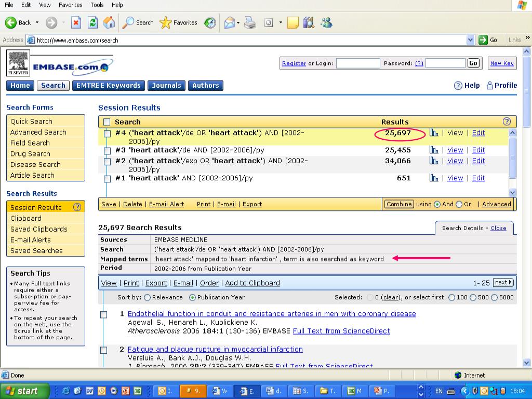Open the Advanced Search form link
532x399 pixels.
coord(38,132)
